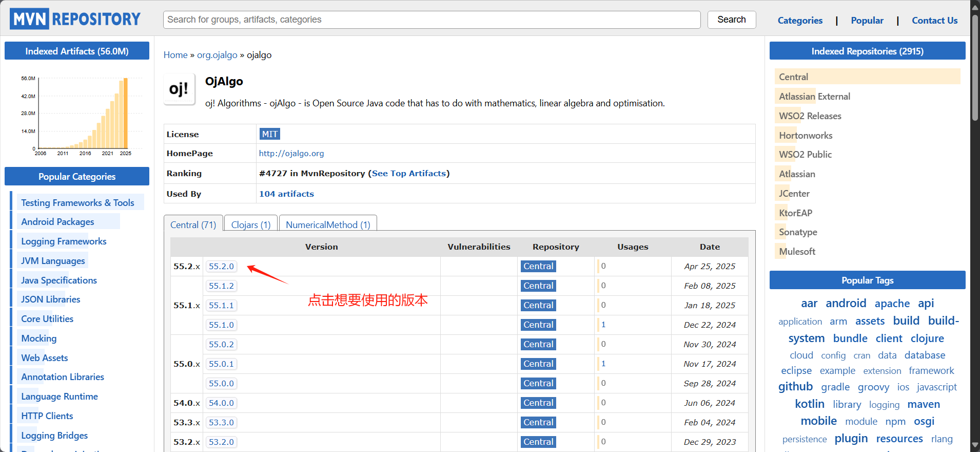This screenshot has height=452, width=980.
Task: Switch to the Clojars (1) tab
Action: click(x=251, y=224)
